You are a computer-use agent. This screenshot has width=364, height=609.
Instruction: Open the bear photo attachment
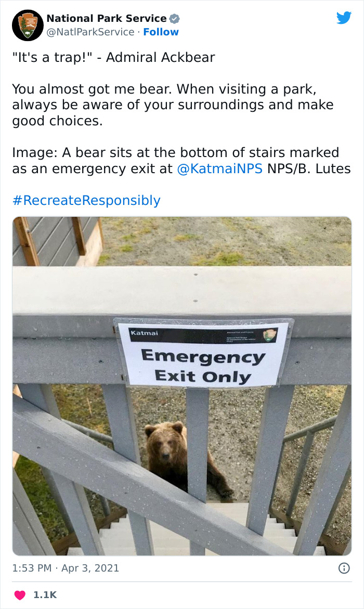pyautogui.click(x=182, y=385)
